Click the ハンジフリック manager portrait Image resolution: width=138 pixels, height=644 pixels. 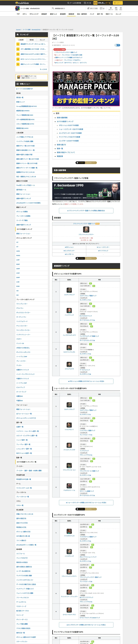coord(69,311)
